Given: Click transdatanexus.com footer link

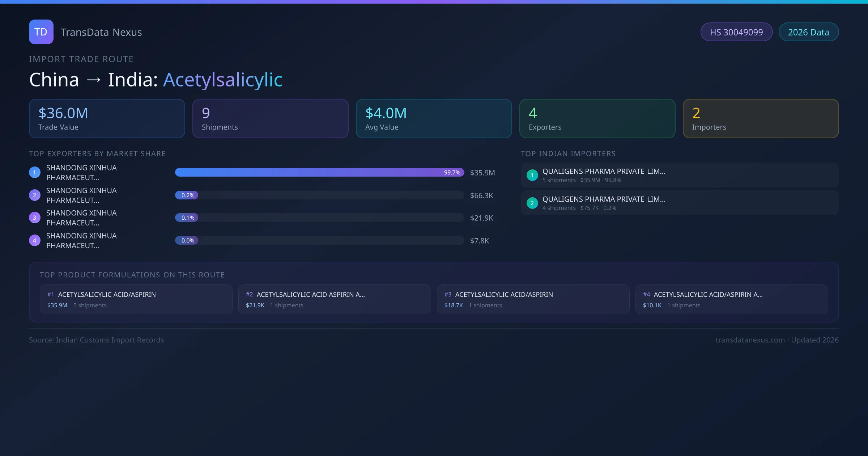Looking at the screenshot, I should (x=750, y=340).
